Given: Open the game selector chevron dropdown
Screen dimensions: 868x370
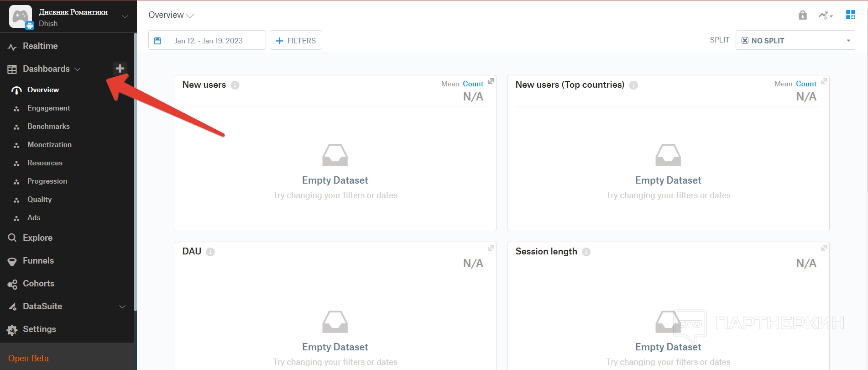Looking at the screenshot, I should click(x=125, y=17).
